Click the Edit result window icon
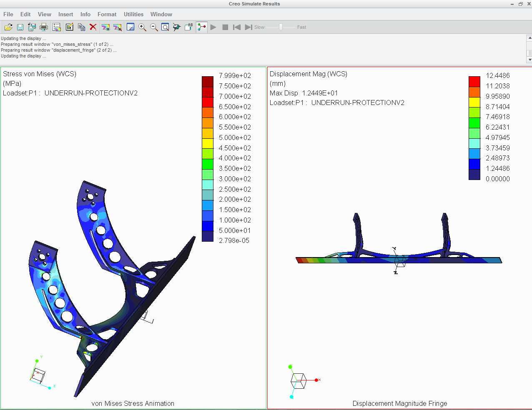This screenshot has width=532, height=410. (x=69, y=27)
